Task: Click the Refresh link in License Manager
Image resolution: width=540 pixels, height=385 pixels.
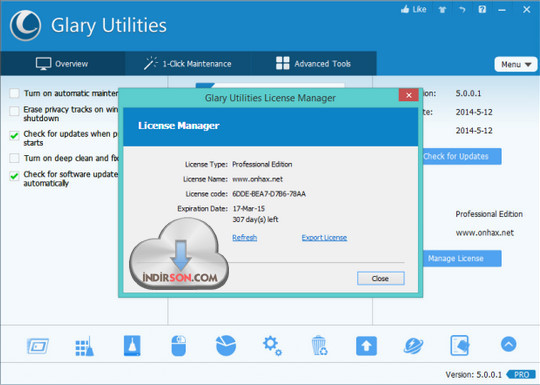Action: (x=245, y=238)
